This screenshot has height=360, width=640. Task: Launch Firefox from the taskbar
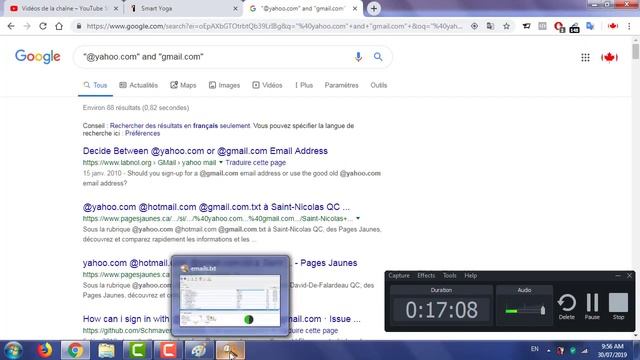point(45,351)
